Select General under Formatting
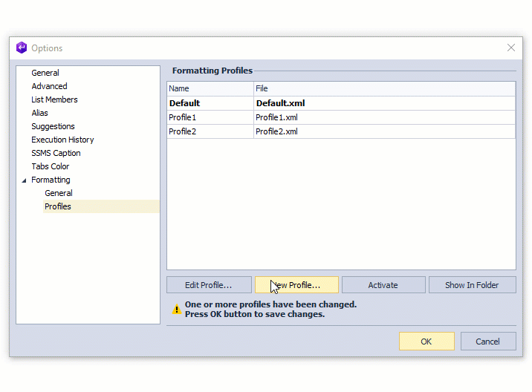 [59, 193]
